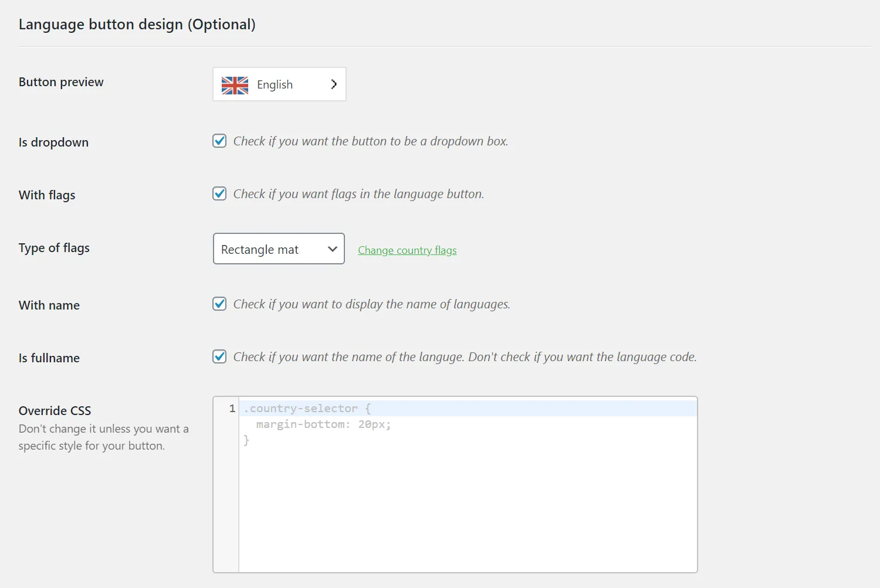Disable fullname to show language code instead
Image resolution: width=880 pixels, height=588 pixels.
point(219,356)
